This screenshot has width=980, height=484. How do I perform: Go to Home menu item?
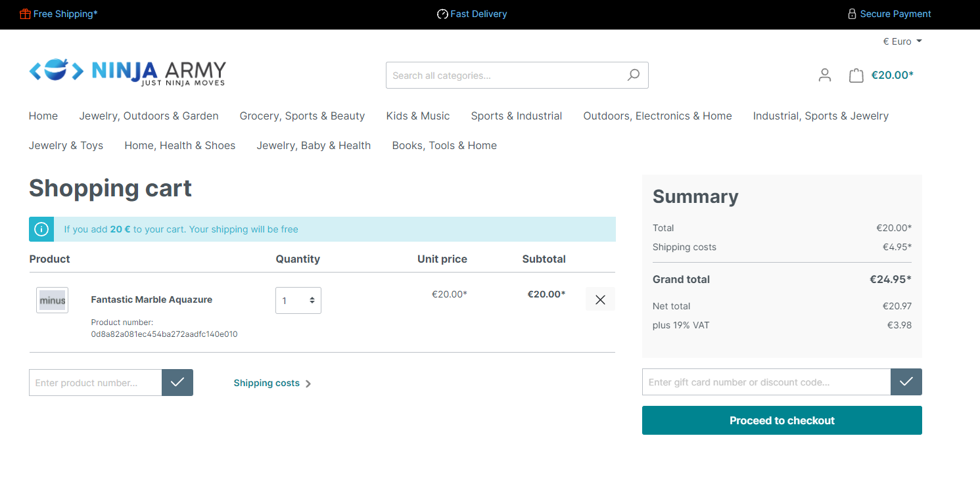[x=43, y=116]
